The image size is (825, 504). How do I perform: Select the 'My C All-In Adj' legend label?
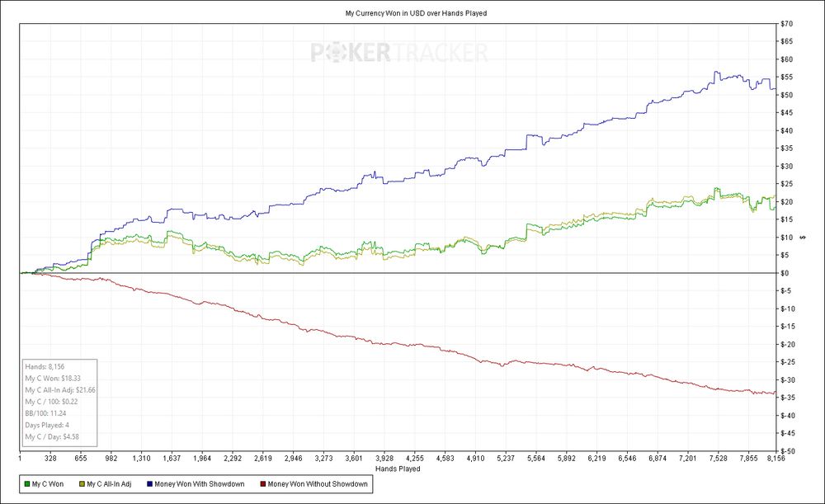pos(109,484)
